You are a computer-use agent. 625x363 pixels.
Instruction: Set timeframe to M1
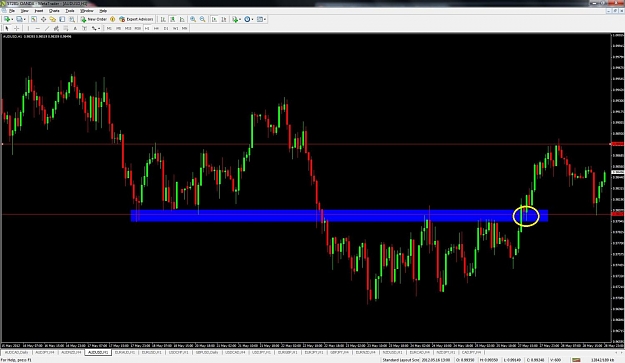(109, 28)
